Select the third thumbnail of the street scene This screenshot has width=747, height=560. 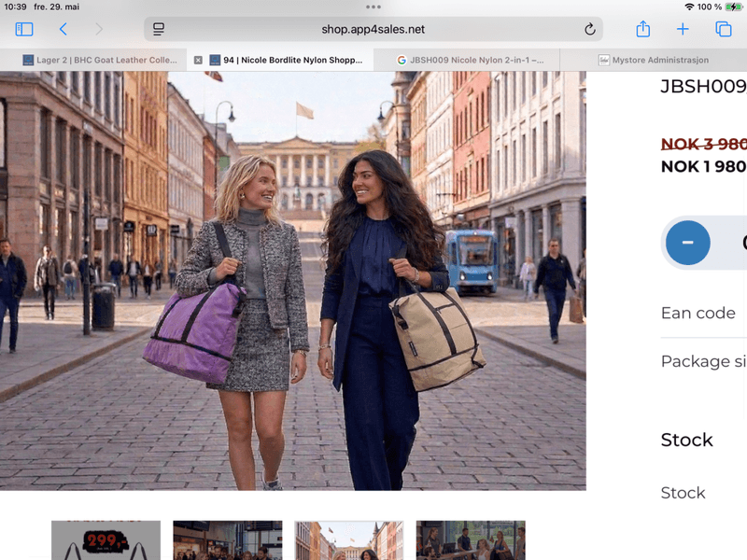[349, 540]
